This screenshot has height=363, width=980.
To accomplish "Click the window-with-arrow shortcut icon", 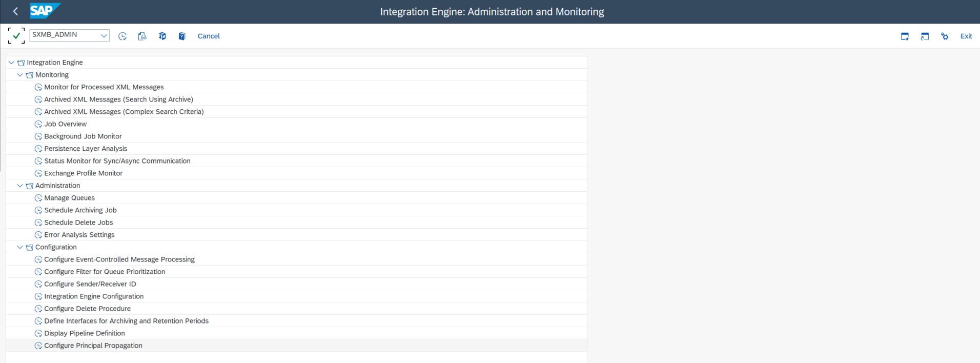I will coord(925,36).
